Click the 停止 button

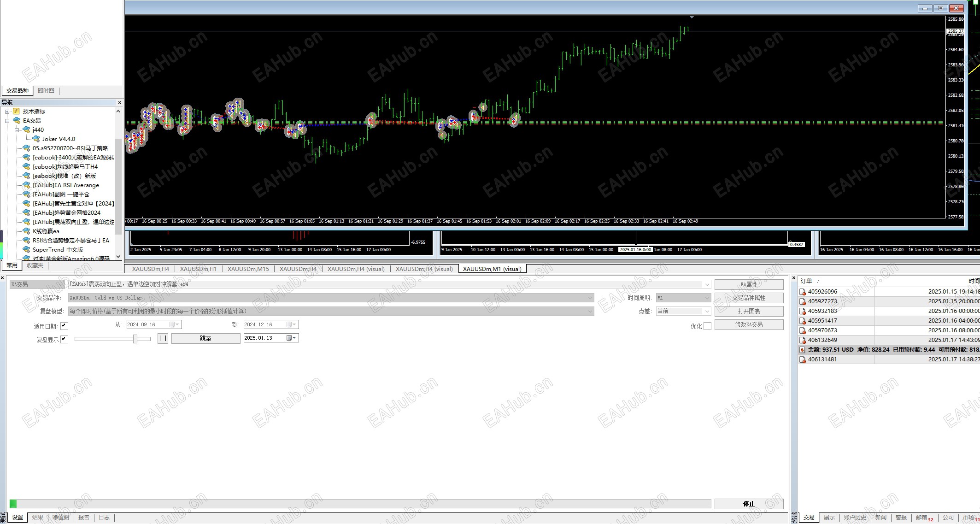point(749,504)
